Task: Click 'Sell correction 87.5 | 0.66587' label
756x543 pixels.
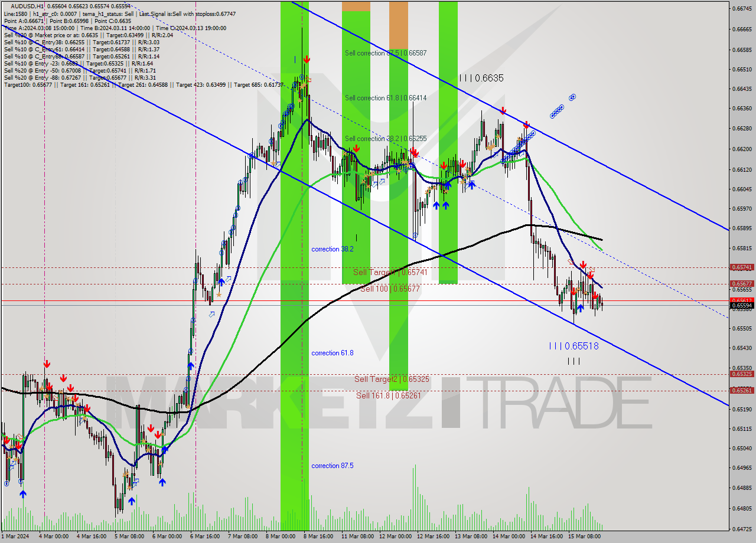Action: pyautogui.click(x=386, y=53)
